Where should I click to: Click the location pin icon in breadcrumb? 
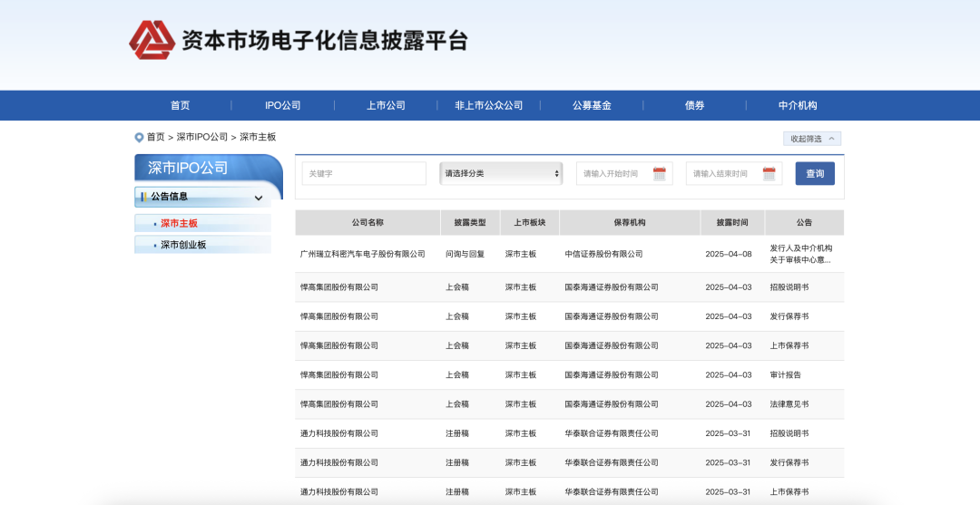pos(139,138)
